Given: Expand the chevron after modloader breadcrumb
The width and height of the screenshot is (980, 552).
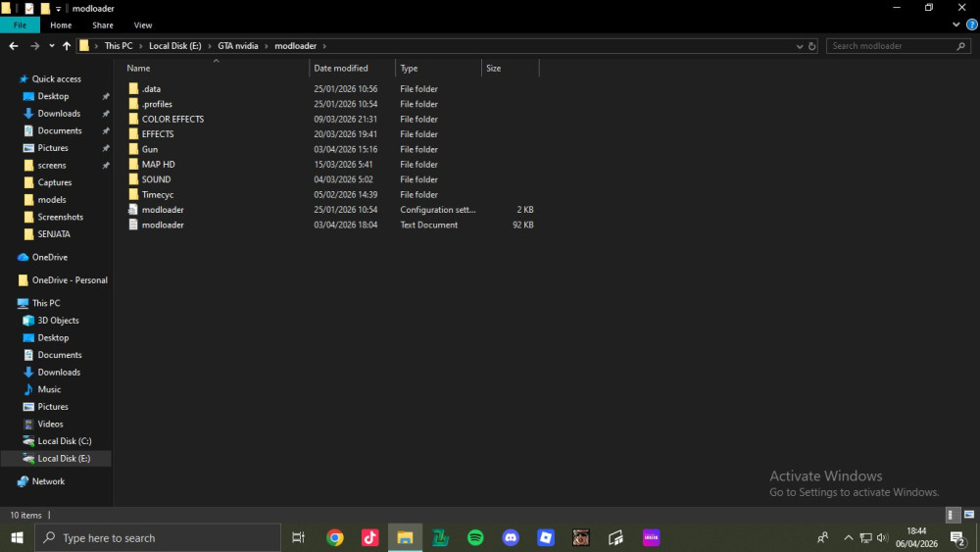Looking at the screenshot, I should click(324, 46).
